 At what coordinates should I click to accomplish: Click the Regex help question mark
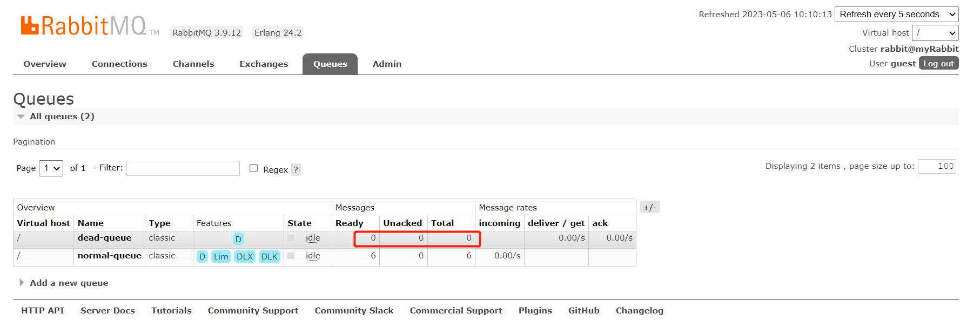[x=296, y=170]
